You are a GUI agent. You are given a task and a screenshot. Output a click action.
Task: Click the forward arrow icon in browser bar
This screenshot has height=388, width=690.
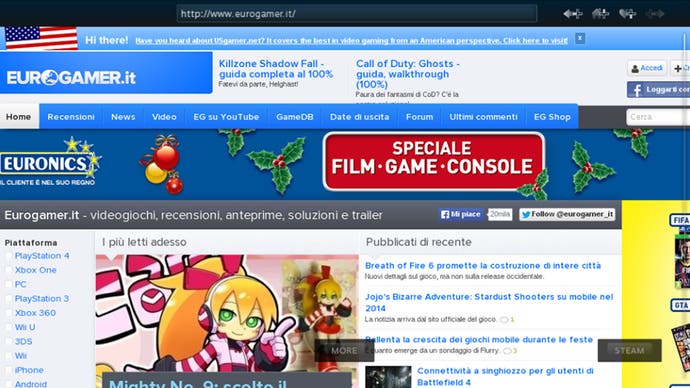click(x=655, y=14)
